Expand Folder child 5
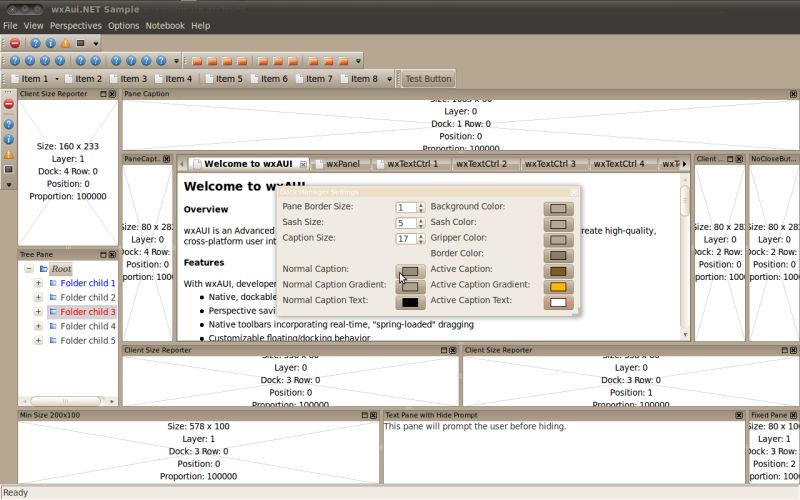 [38, 340]
